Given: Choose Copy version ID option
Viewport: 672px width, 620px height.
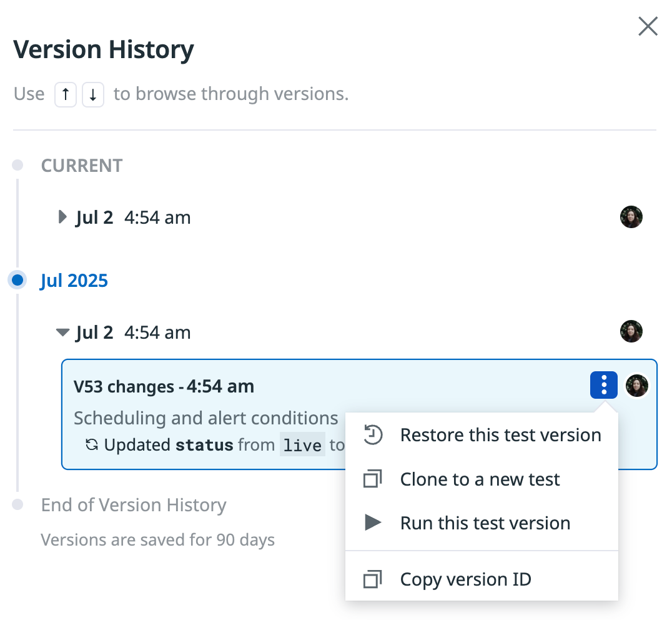Looking at the screenshot, I should pyautogui.click(x=482, y=579).
